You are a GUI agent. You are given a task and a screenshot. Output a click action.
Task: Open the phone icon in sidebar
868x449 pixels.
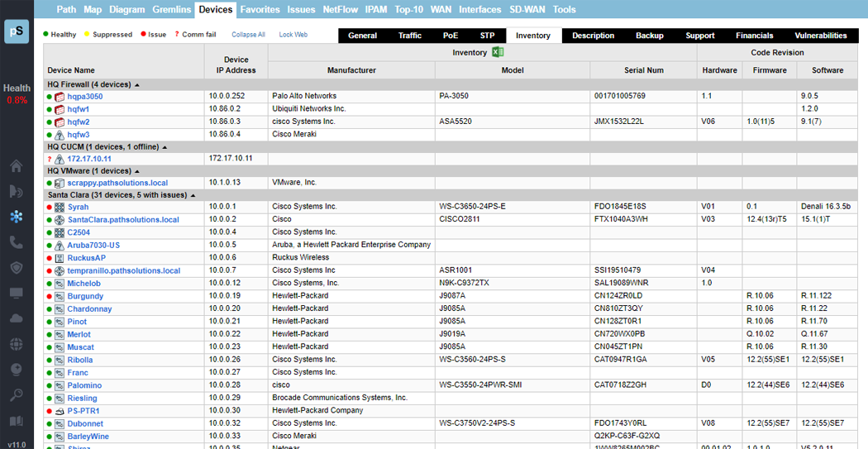(x=16, y=242)
